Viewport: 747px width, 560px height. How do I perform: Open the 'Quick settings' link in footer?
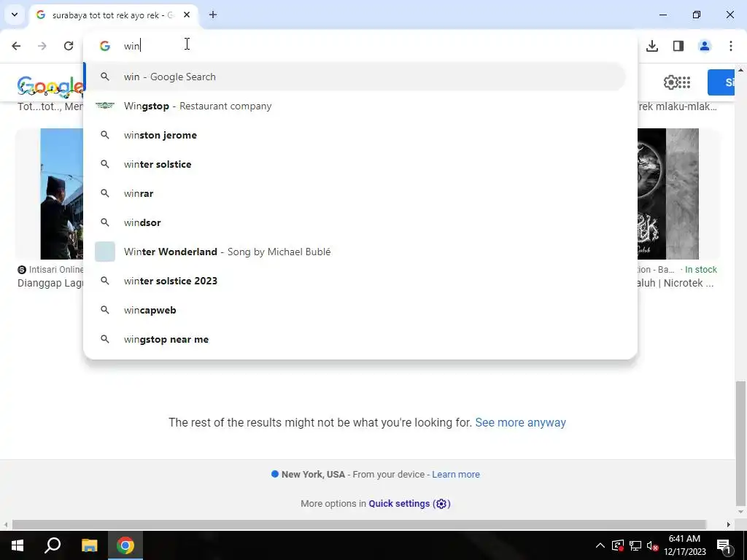tap(399, 503)
